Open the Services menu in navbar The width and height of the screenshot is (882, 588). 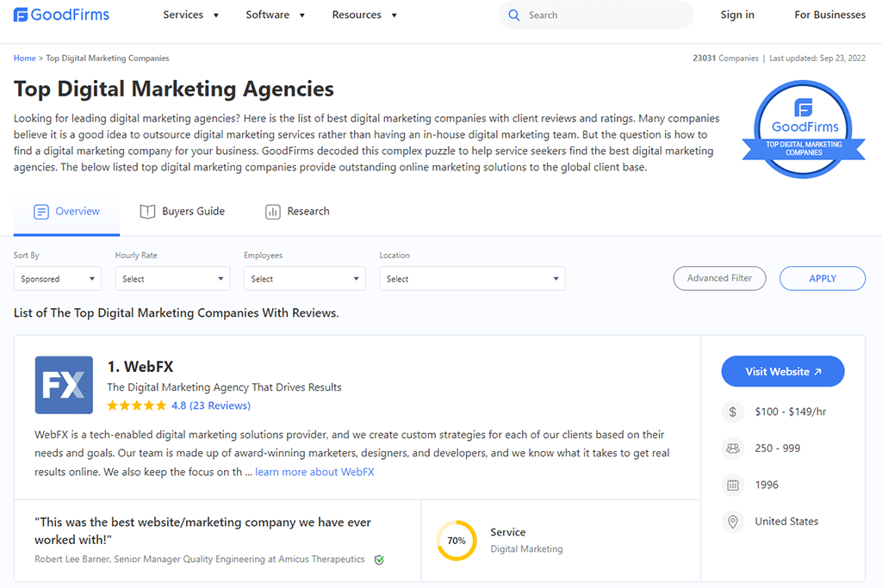pos(190,15)
